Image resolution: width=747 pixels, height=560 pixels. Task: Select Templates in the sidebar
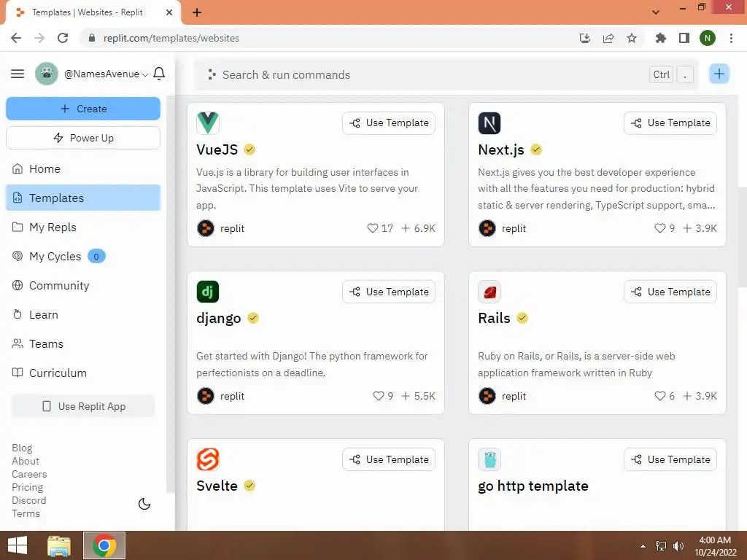pyautogui.click(x=83, y=198)
